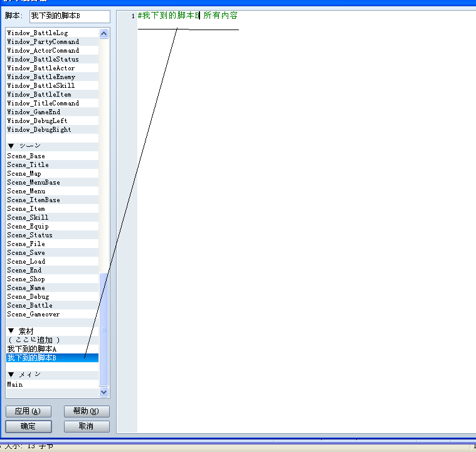Select Window_BattleStatus script
This screenshot has height=452, width=476.
[x=52, y=59]
